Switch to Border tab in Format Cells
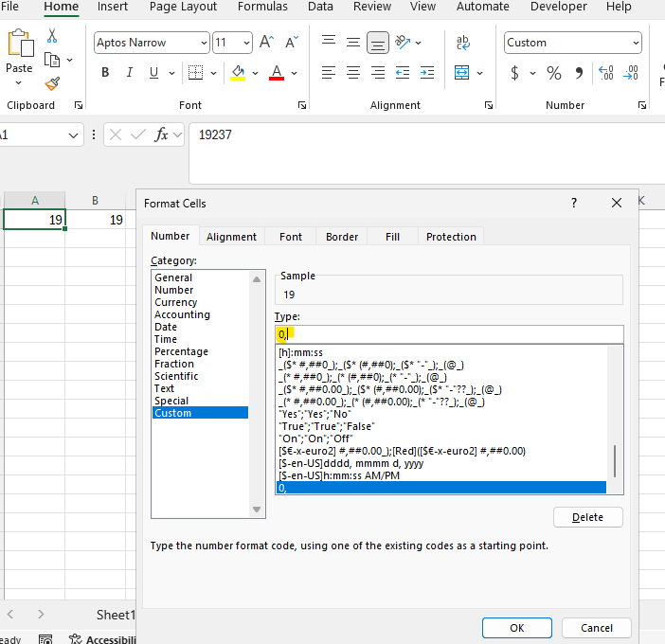The width and height of the screenshot is (665, 644). (342, 237)
